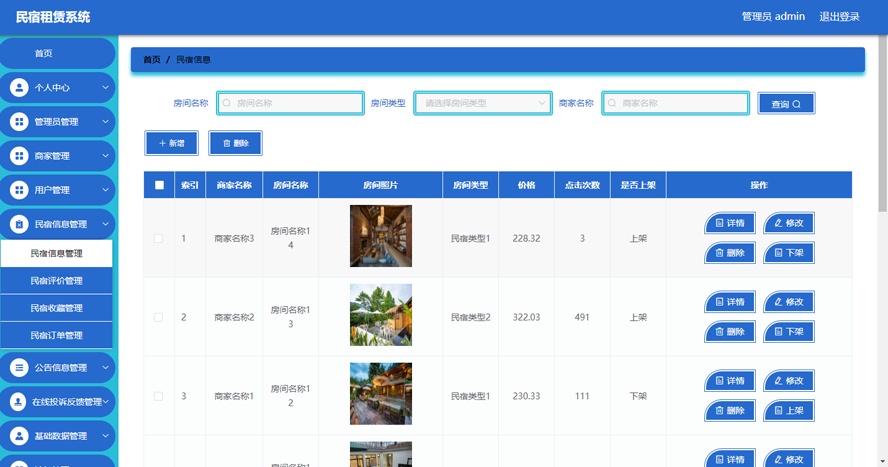
Task: Click magnifier icon in 商家名称 search field
Action: [x=612, y=103]
